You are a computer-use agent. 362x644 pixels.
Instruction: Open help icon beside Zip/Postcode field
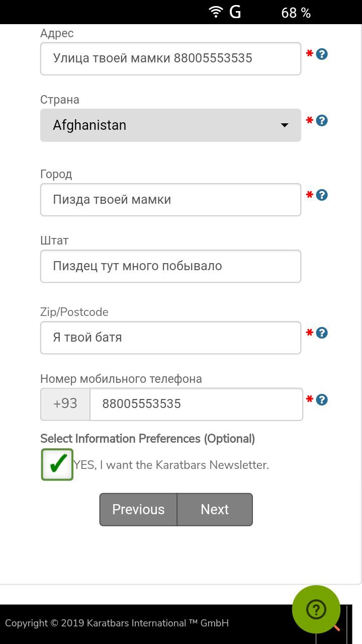point(322,333)
